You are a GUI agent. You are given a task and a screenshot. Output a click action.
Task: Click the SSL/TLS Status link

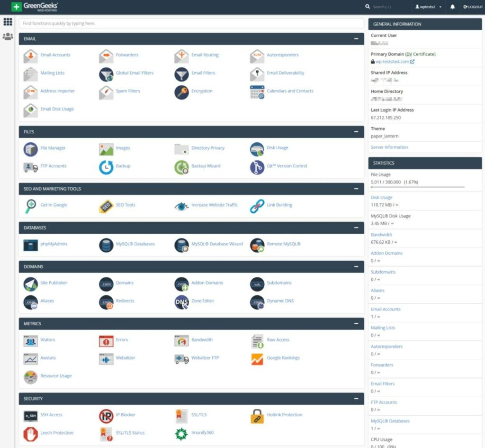[130, 432]
